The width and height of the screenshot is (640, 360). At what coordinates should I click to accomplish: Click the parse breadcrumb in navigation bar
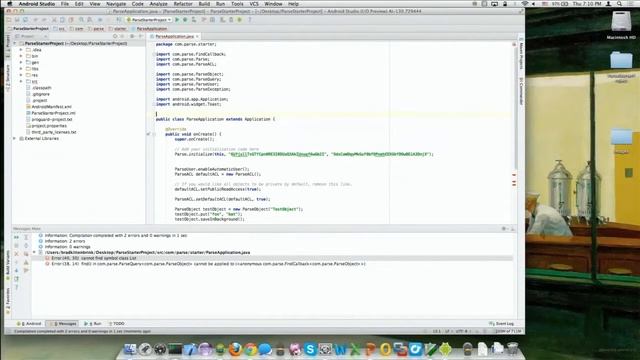[96, 29]
